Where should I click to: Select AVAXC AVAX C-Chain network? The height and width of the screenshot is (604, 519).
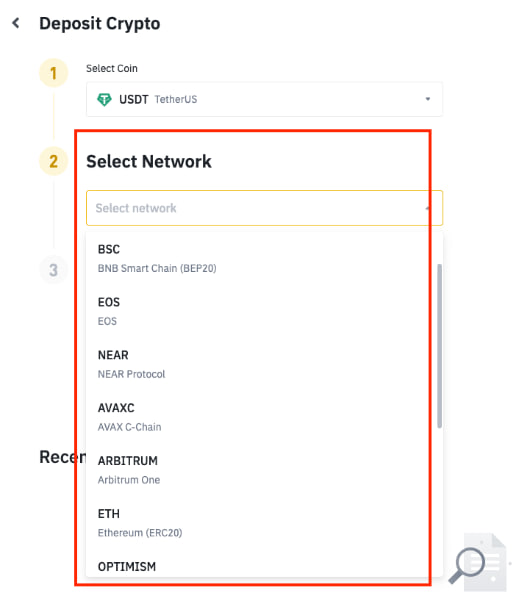click(x=262, y=417)
